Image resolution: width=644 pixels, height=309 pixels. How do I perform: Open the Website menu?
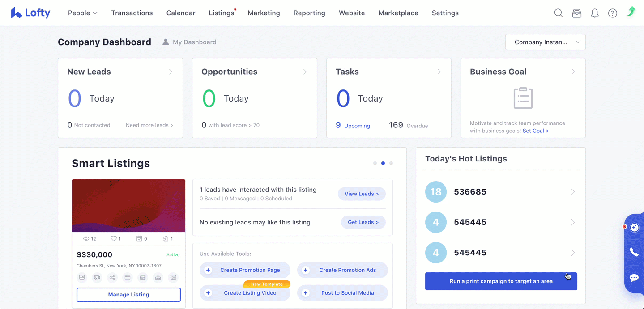352,13
